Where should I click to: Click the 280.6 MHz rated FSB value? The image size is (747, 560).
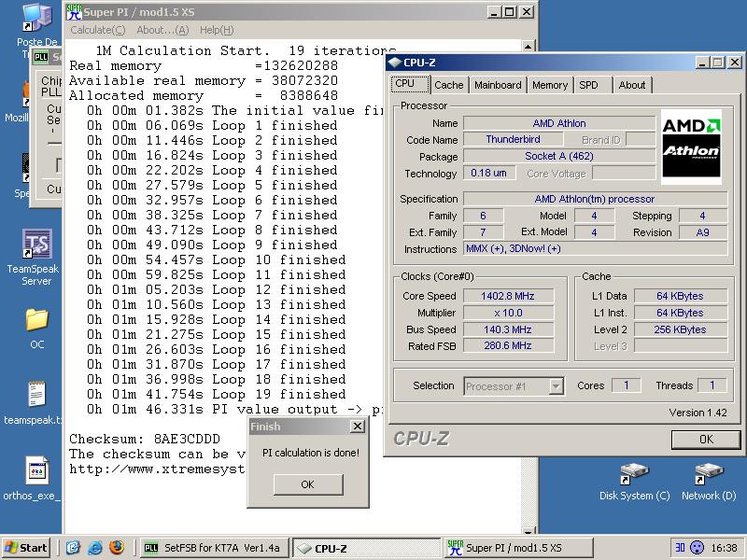point(508,345)
